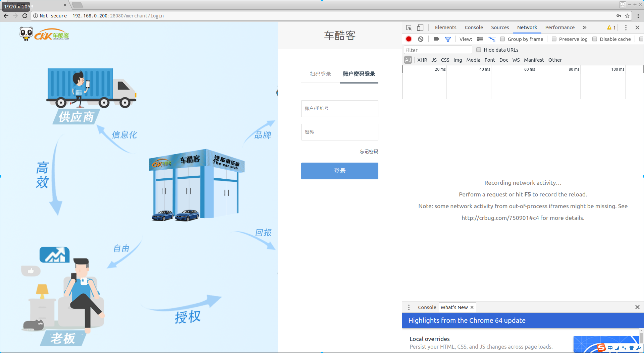Capture screenshots with camera icon
644x353 pixels.
click(436, 39)
